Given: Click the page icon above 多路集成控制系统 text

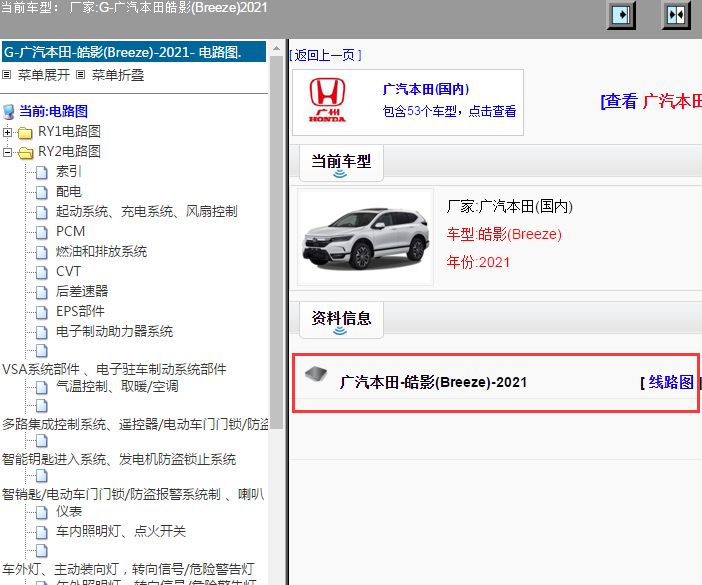Looking at the screenshot, I should 42,406.
